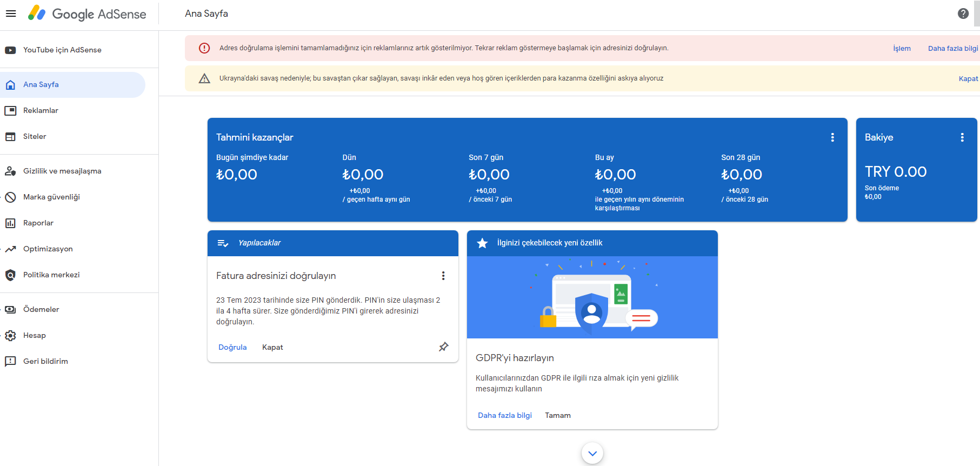The image size is (980, 466).
Task: Click the Son 28 gün earnings value
Action: pyautogui.click(x=742, y=175)
